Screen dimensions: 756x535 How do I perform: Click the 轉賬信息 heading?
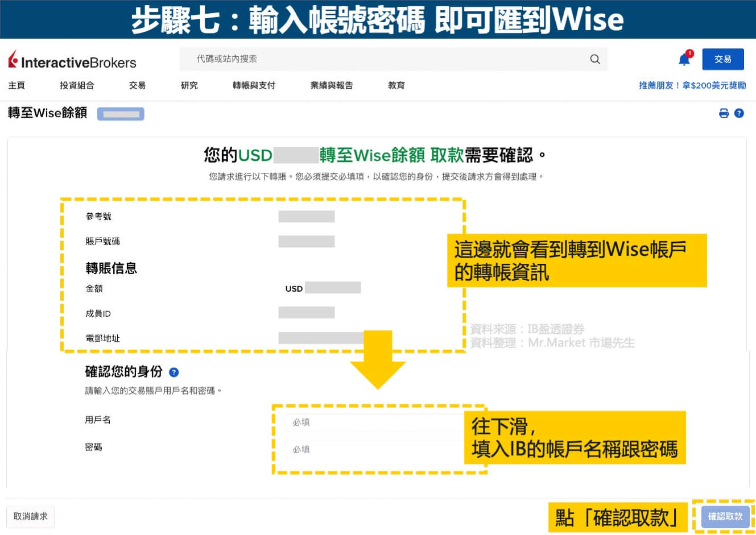[111, 268]
